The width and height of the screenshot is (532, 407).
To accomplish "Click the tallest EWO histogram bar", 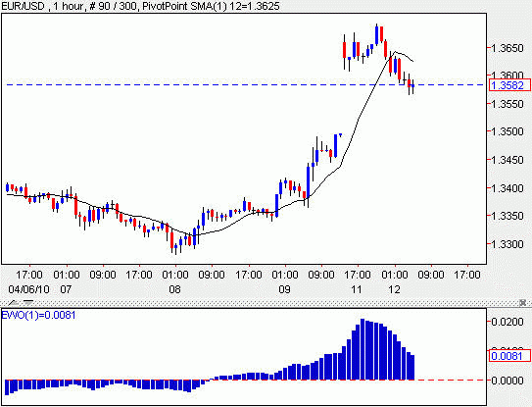I will (x=363, y=349).
